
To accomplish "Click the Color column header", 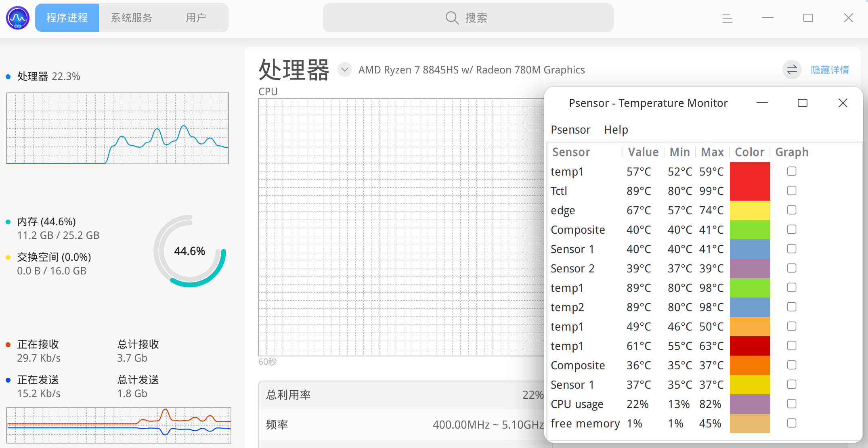I will [x=750, y=152].
